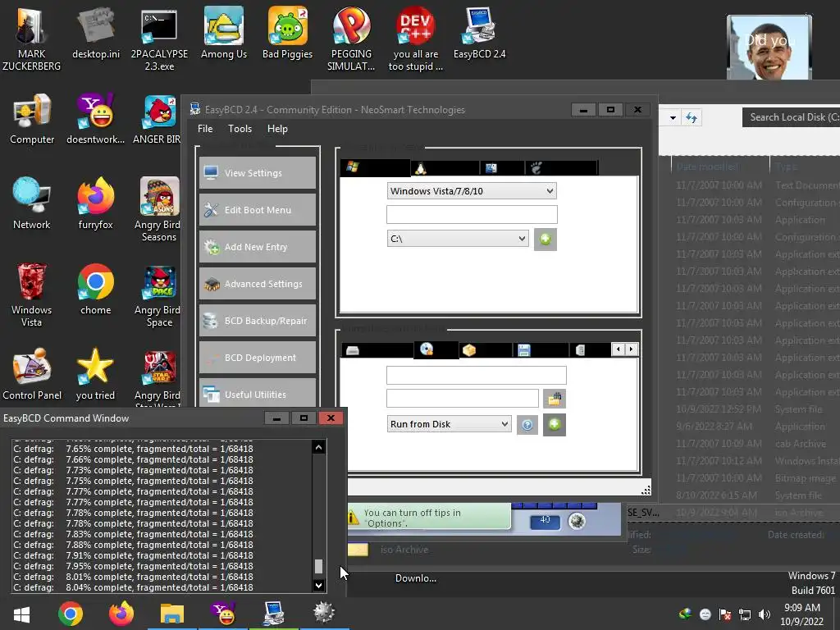840x630 pixels.
Task: Expand the Windows Vista/7/8/10 type dropdown
Action: 472,190
